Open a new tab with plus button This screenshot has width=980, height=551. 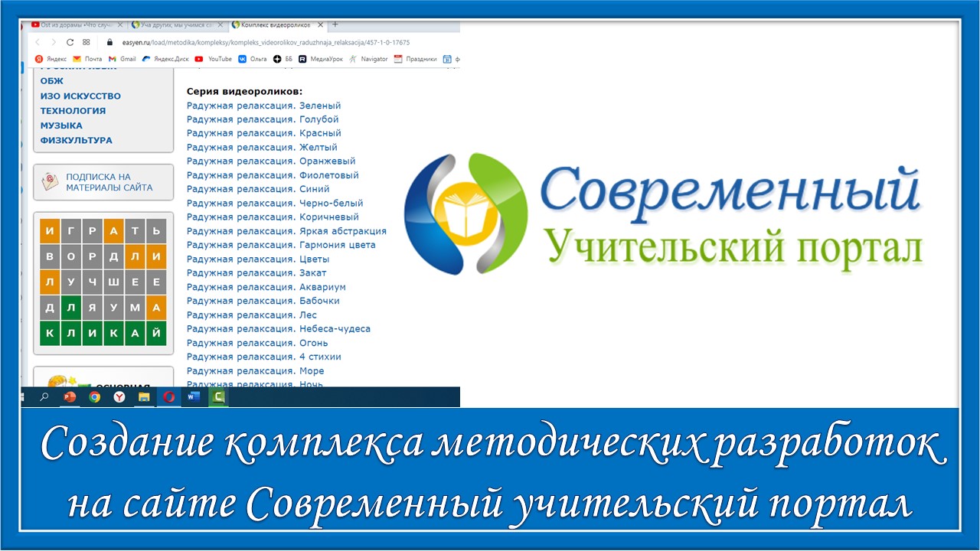tap(335, 24)
